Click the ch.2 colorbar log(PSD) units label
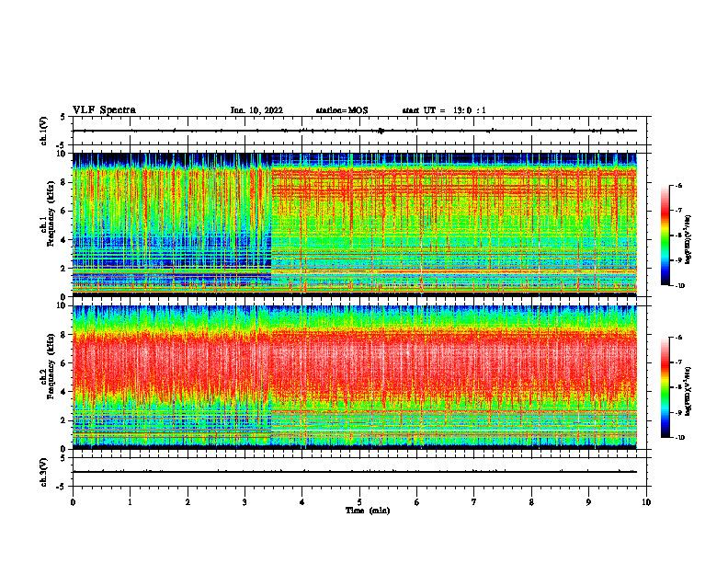This screenshot has width=728, height=563. point(688,391)
